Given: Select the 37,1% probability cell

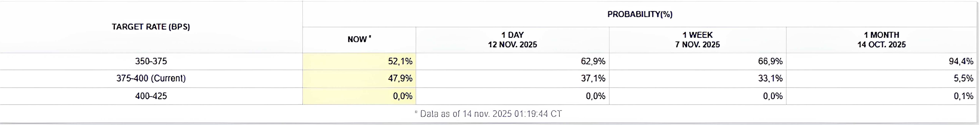Looking at the screenshot, I should (x=593, y=79).
